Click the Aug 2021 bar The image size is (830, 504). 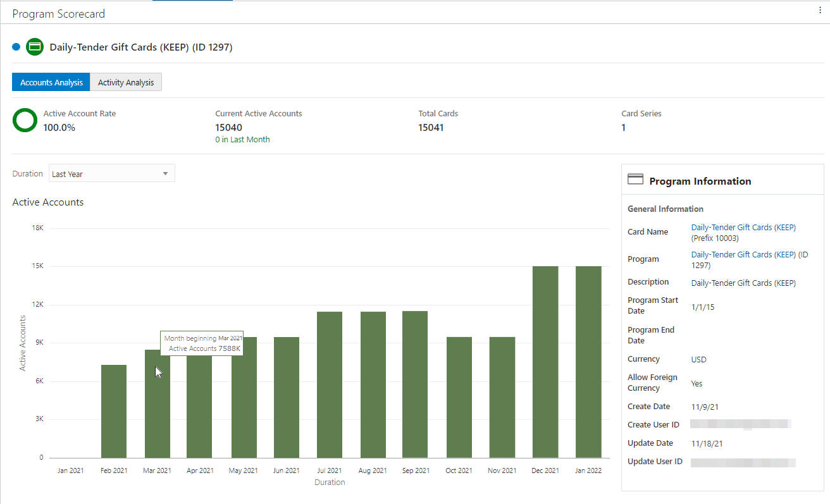click(373, 384)
